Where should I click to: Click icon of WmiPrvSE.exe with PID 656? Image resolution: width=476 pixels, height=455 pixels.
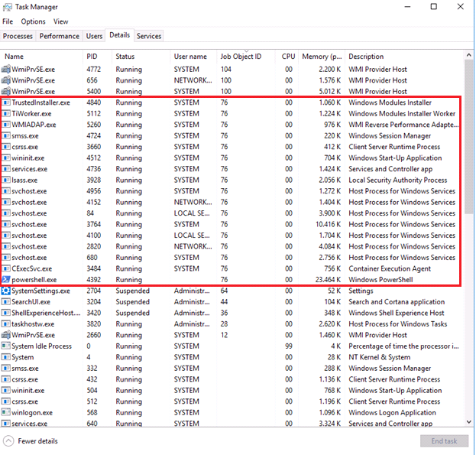pos(6,80)
